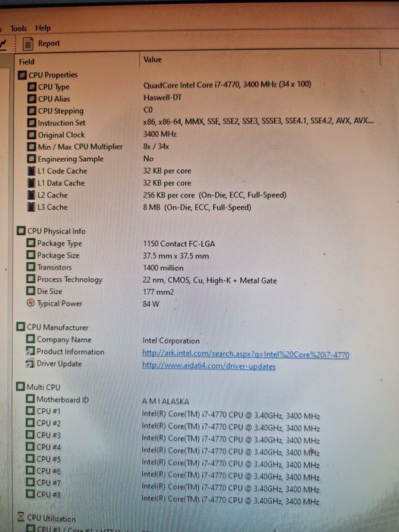Click the CPU Properties section icon
Screen dimensions: 399x532
tap(22, 75)
